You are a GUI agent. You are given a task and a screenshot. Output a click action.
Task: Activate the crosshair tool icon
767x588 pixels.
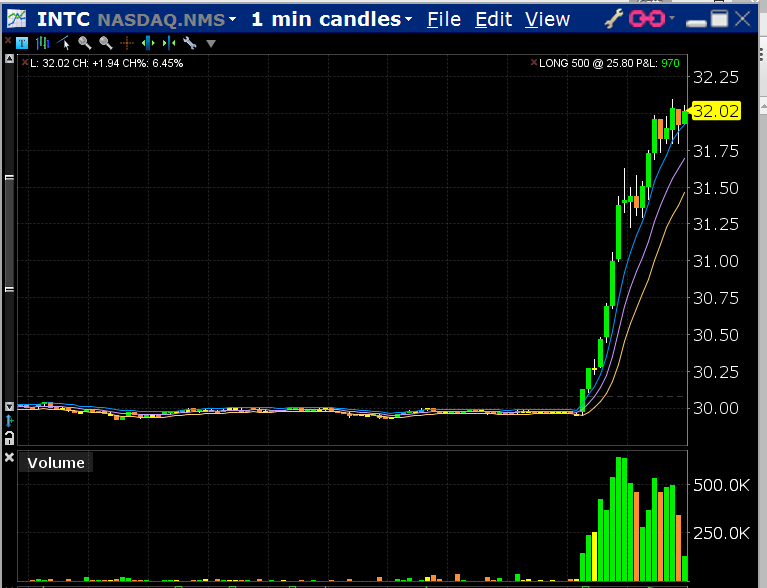pyautogui.click(x=126, y=42)
